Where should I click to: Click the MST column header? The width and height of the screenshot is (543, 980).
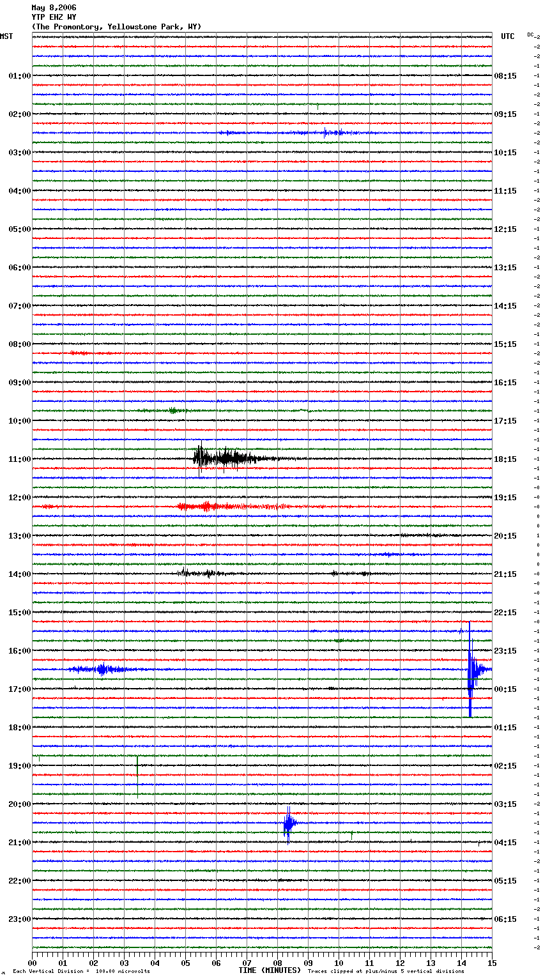coord(6,36)
